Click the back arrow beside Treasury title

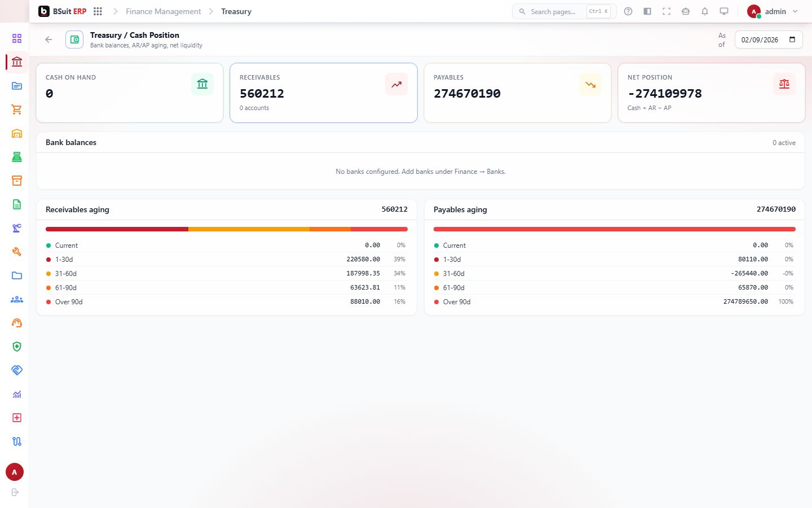[x=48, y=40]
